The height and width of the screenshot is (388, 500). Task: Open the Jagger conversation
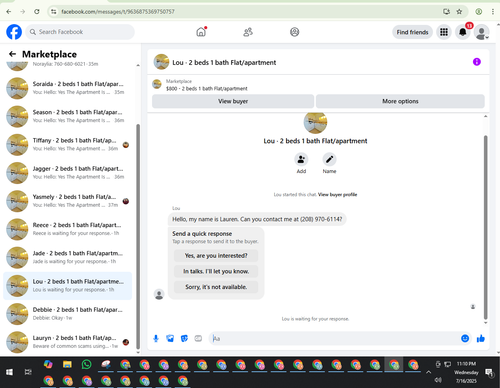click(68, 173)
